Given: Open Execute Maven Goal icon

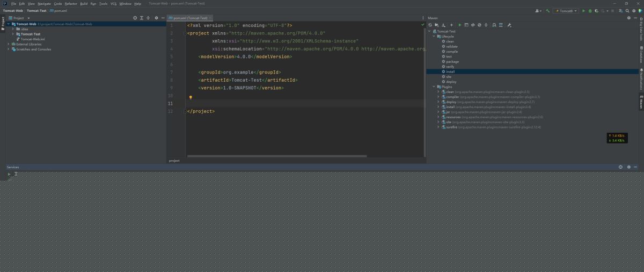Looking at the screenshot, I should (x=466, y=25).
